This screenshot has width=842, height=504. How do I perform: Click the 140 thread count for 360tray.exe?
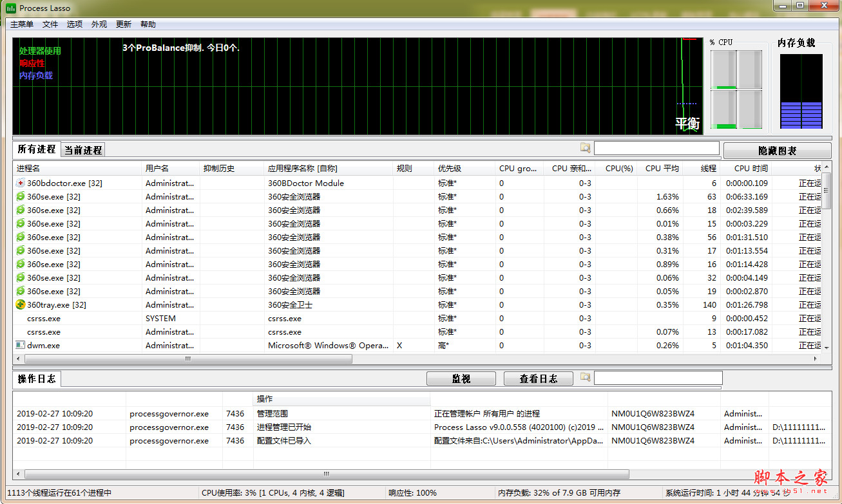click(x=709, y=304)
